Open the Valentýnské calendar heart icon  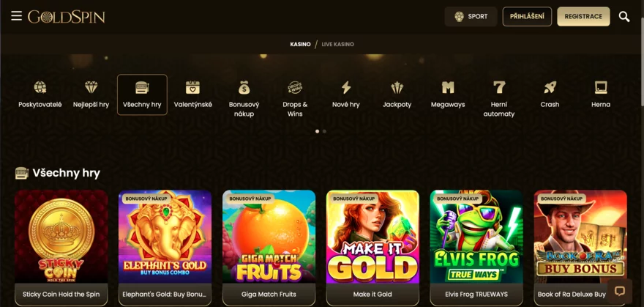192,87
